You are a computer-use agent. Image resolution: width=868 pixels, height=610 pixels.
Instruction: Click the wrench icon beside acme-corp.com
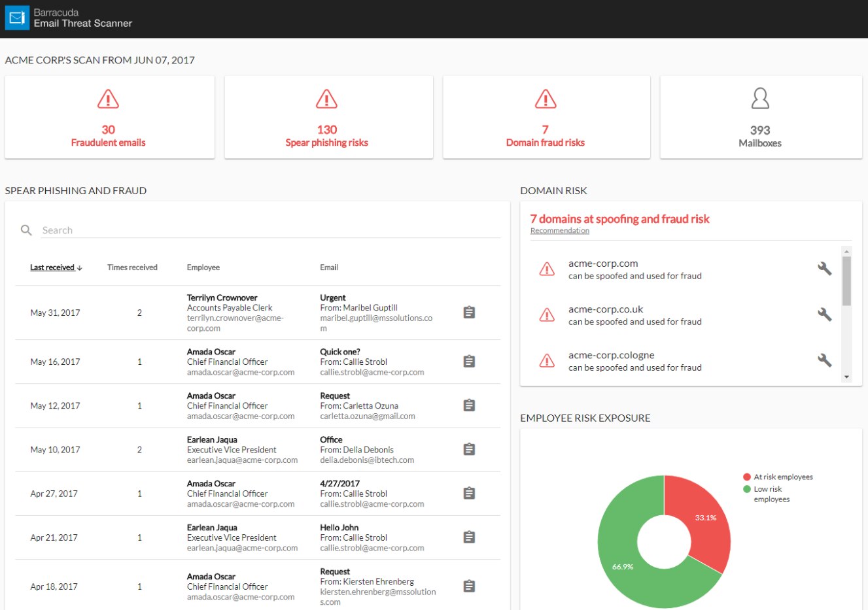(x=825, y=268)
